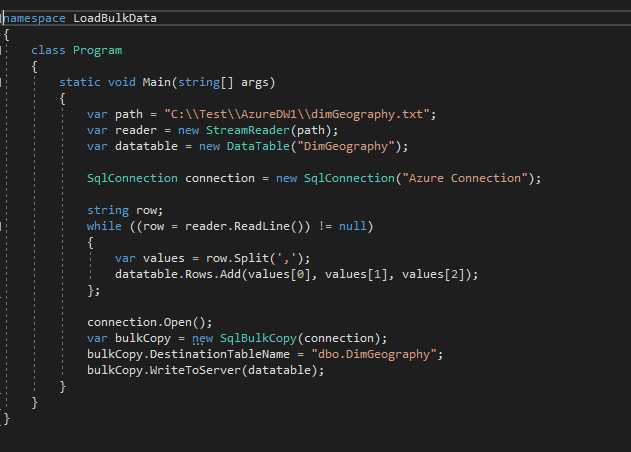This screenshot has width=631, height=452.
Task: Click 'path' argument inside StreamReader parentheses
Action: pos(311,131)
